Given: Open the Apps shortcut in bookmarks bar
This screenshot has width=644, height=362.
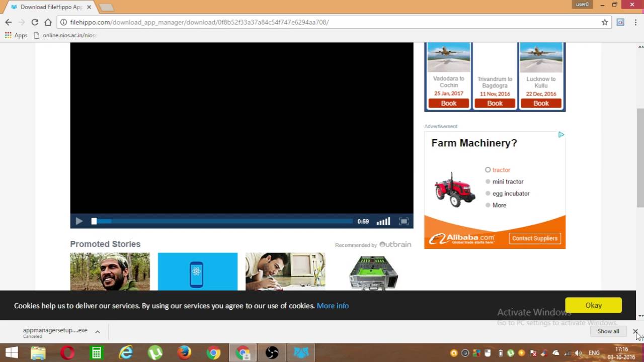Looking at the screenshot, I should pos(16,35).
